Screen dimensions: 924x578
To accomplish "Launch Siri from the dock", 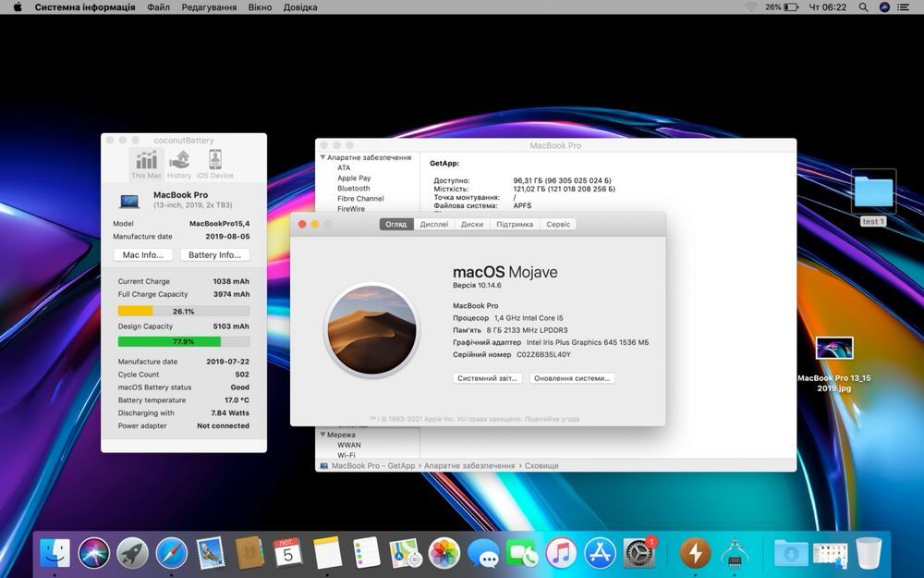I will coord(93,554).
